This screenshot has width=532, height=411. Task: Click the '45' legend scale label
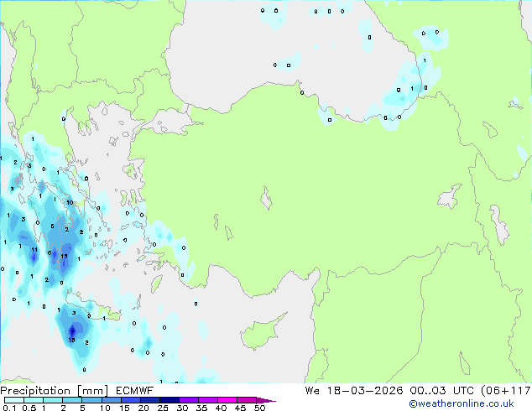(x=240, y=408)
